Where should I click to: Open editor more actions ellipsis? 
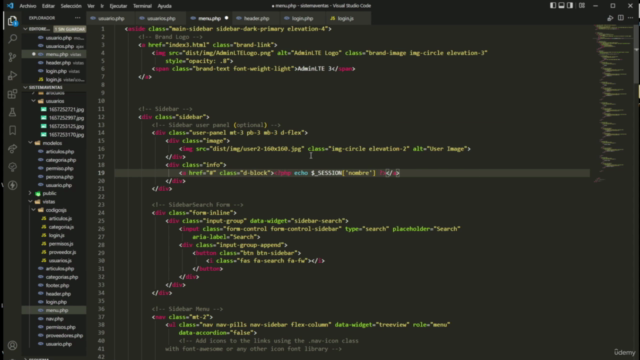point(631,18)
